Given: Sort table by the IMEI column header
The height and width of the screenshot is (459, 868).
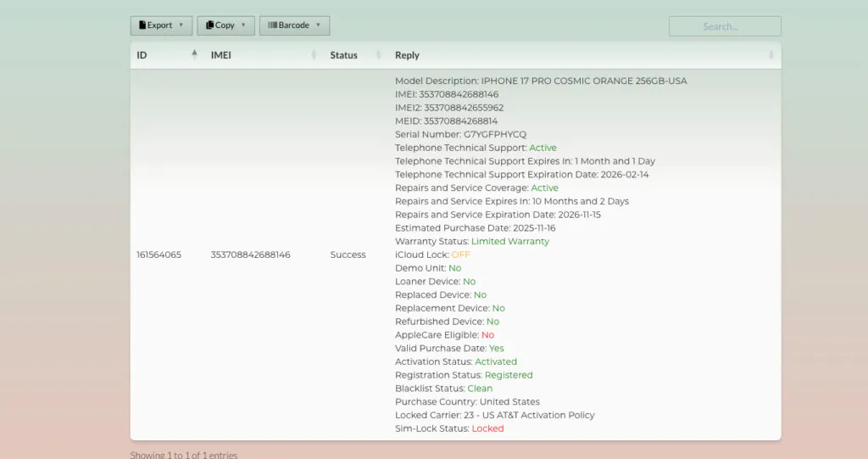Looking at the screenshot, I should click(x=264, y=55).
